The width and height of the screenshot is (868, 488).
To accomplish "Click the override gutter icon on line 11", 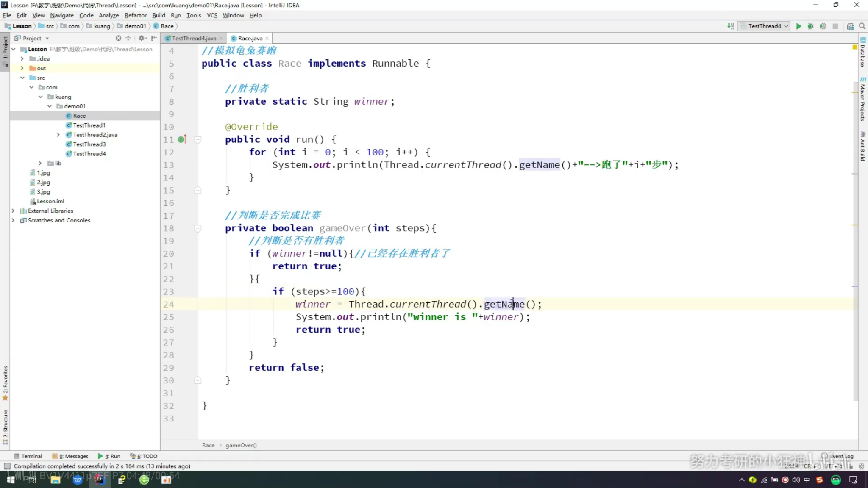I will pyautogui.click(x=182, y=139).
